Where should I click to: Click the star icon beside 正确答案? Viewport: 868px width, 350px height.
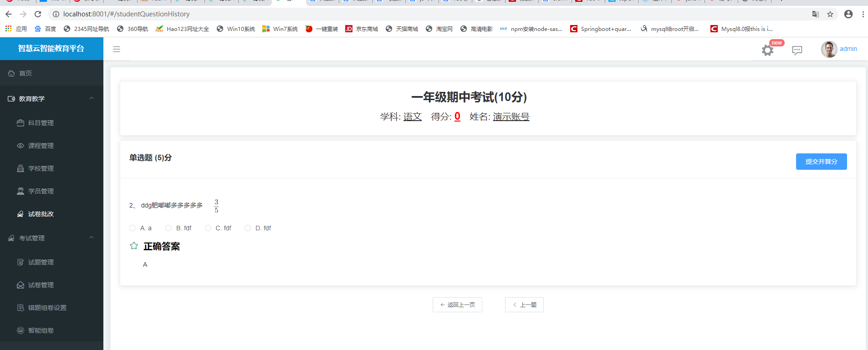point(134,246)
